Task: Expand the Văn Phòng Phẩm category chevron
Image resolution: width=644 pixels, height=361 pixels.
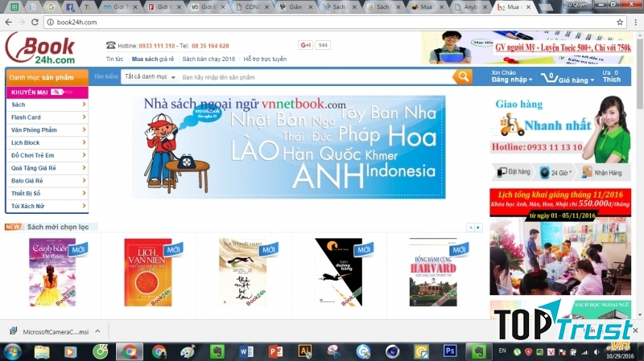Action: (x=84, y=129)
